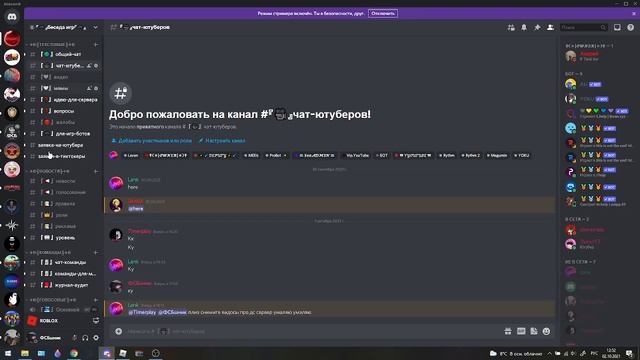The height and width of the screenshot is (360, 640).
Task: Open уровень channel
Action: click(x=64, y=238)
